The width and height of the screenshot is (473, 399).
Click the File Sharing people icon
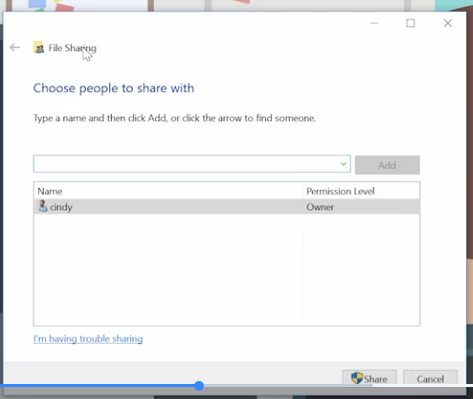[39, 48]
